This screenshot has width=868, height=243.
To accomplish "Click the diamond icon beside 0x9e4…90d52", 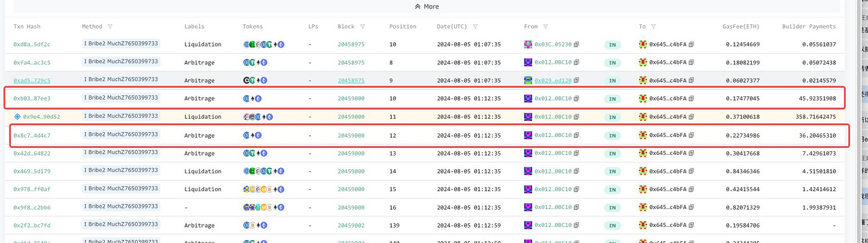I will coord(17,117).
